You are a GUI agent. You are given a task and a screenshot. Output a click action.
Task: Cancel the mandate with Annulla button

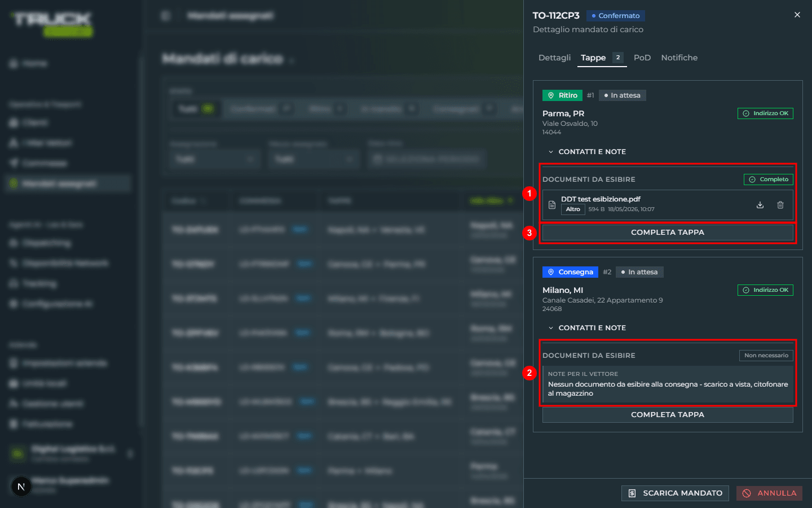pyautogui.click(x=769, y=493)
